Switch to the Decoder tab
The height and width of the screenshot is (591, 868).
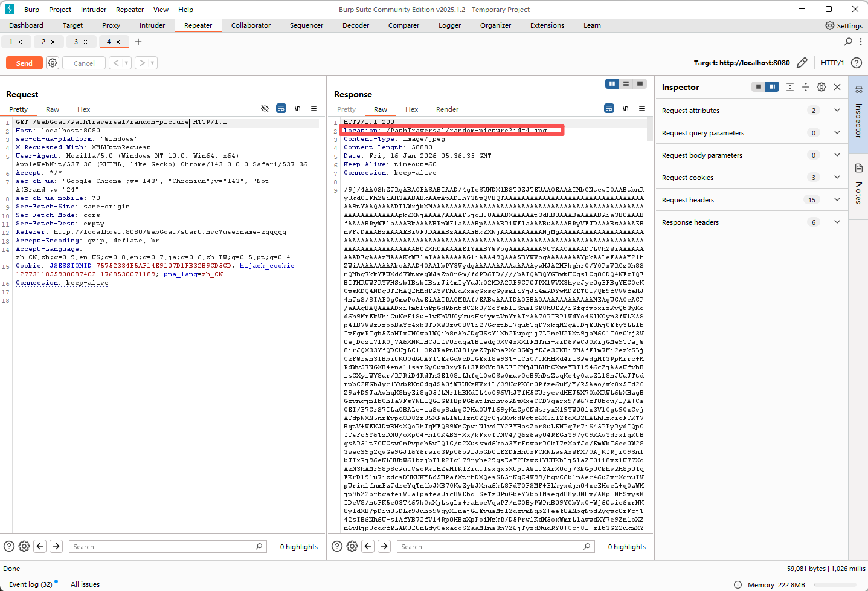point(355,25)
